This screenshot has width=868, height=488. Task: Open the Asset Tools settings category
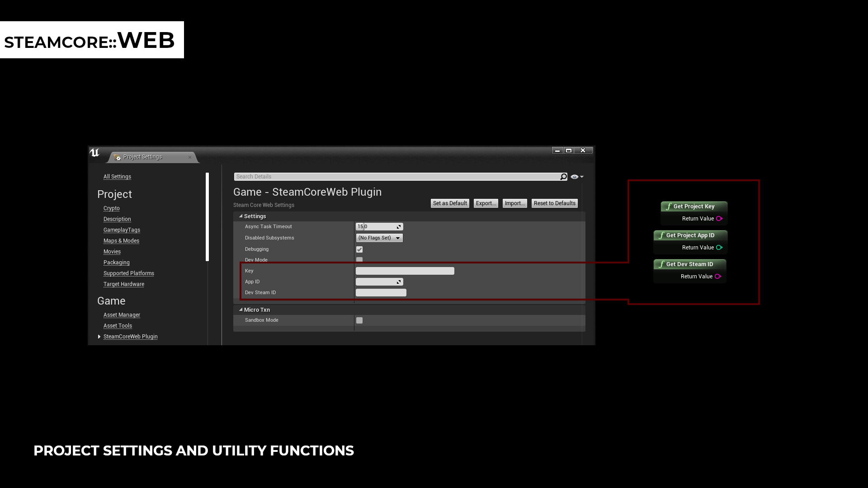point(118,326)
